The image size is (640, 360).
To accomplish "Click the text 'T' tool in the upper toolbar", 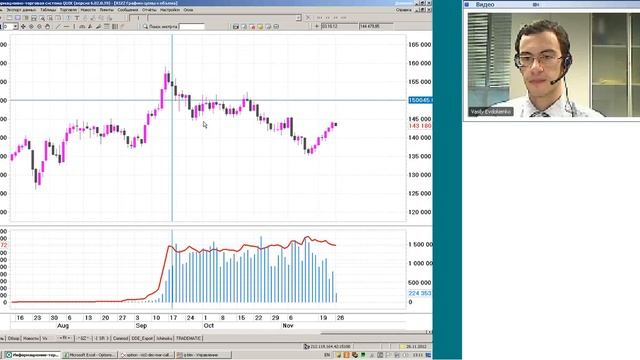I will tap(77, 18).
